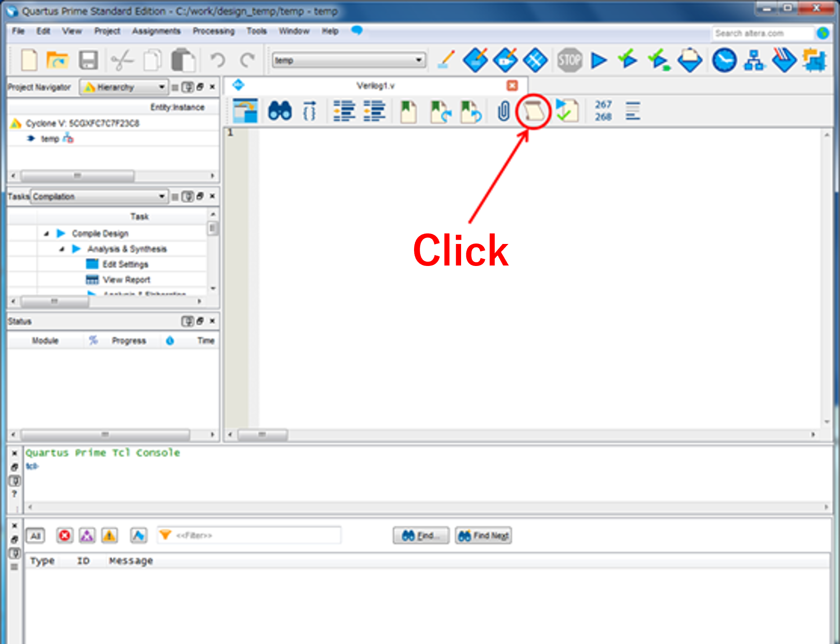Click the Status panel horizontal scrollbar
The image size is (840, 644).
[105, 435]
